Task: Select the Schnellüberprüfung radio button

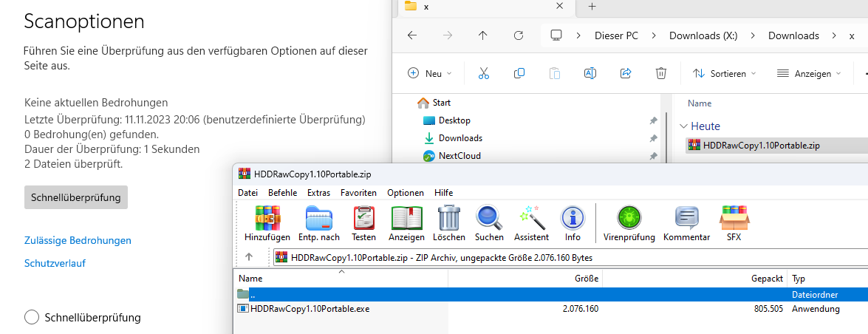Action: (x=32, y=318)
